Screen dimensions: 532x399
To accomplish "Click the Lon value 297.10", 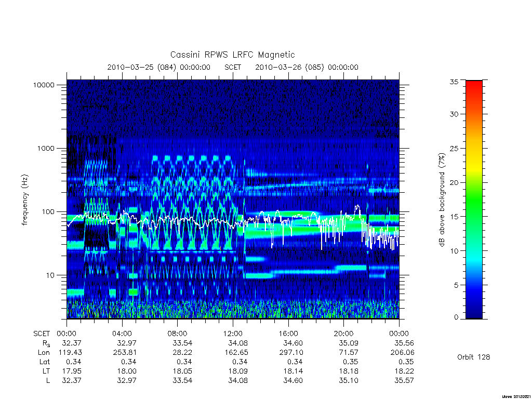I will tap(291, 353).
